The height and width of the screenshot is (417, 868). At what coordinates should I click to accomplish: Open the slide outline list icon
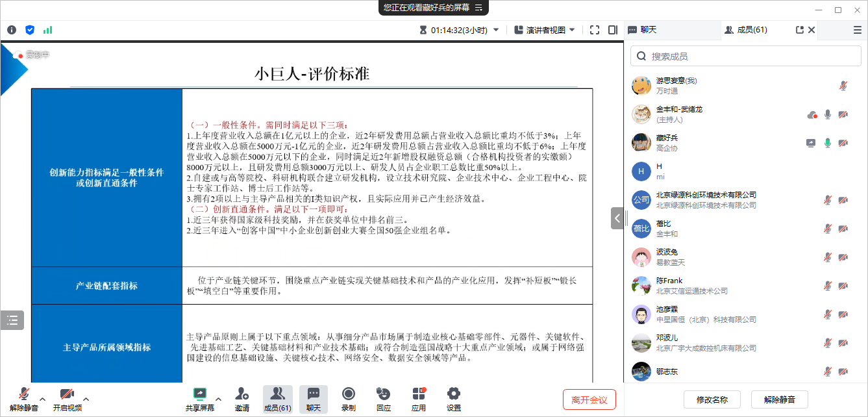click(12, 320)
